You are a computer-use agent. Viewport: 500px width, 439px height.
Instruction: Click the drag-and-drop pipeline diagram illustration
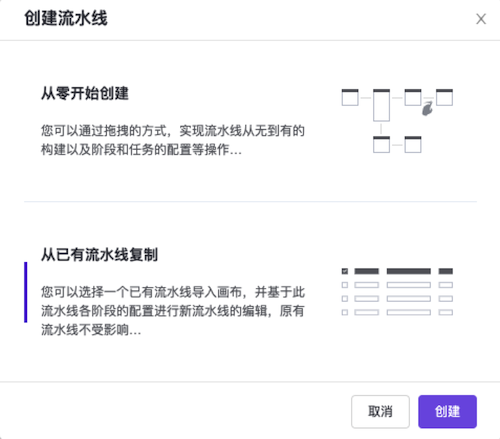click(397, 121)
